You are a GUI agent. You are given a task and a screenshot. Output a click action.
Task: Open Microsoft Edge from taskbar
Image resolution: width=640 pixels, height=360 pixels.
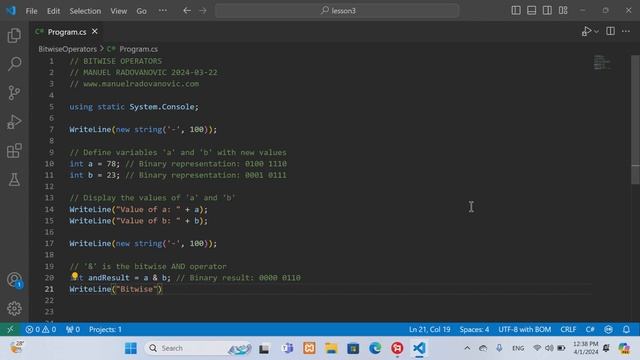coord(375,348)
